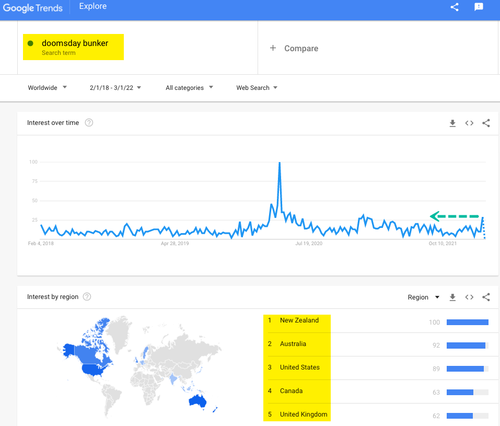Open help icon next to Interest over time

[x=89, y=123]
